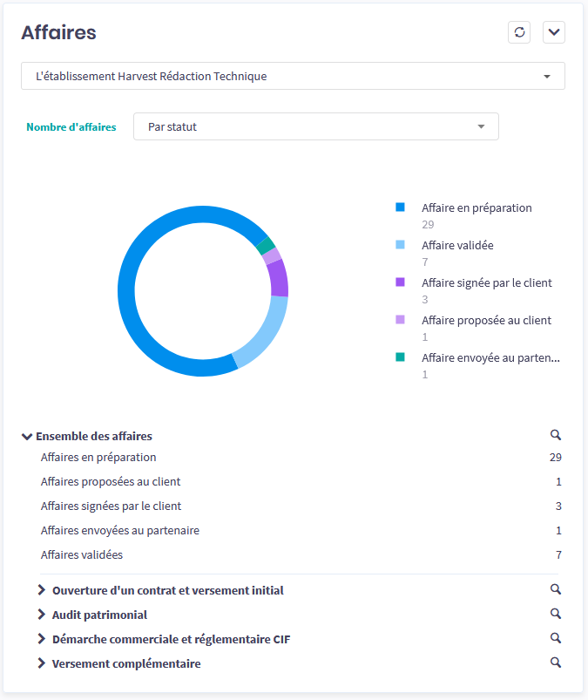Click the refresh icon next to Affaires title

click(x=519, y=32)
